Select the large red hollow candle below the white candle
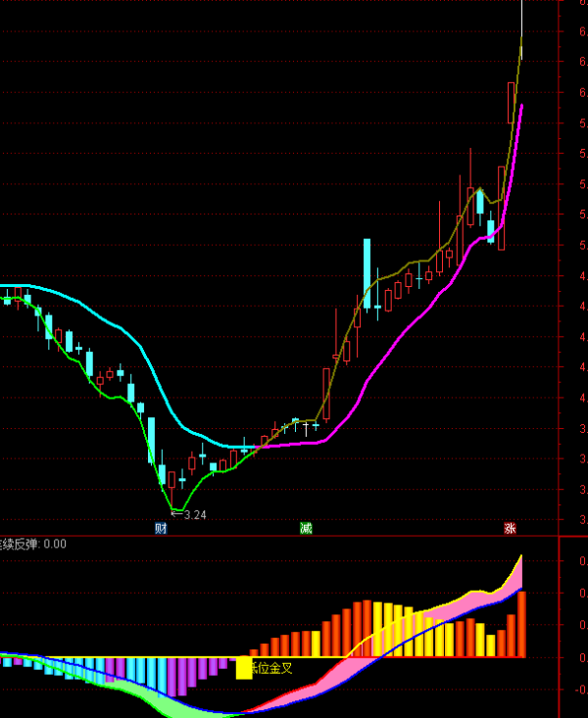Screen dimensions: 588x718 coord(512,102)
